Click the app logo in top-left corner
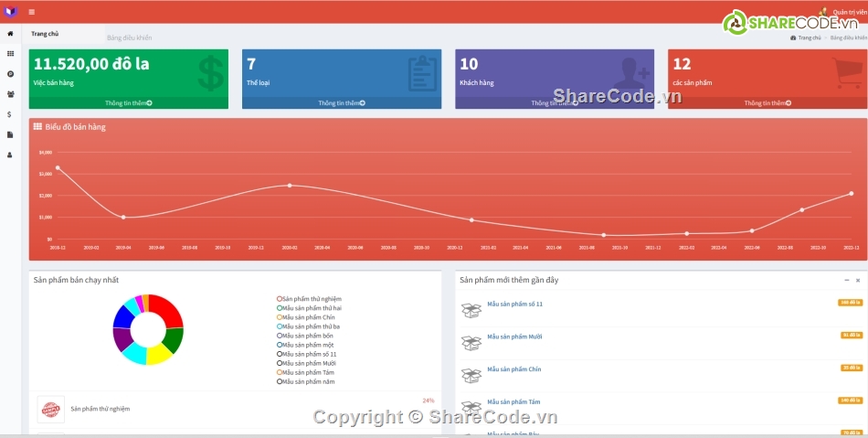Viewport: 868px width, 438px height. pos(10,12)
